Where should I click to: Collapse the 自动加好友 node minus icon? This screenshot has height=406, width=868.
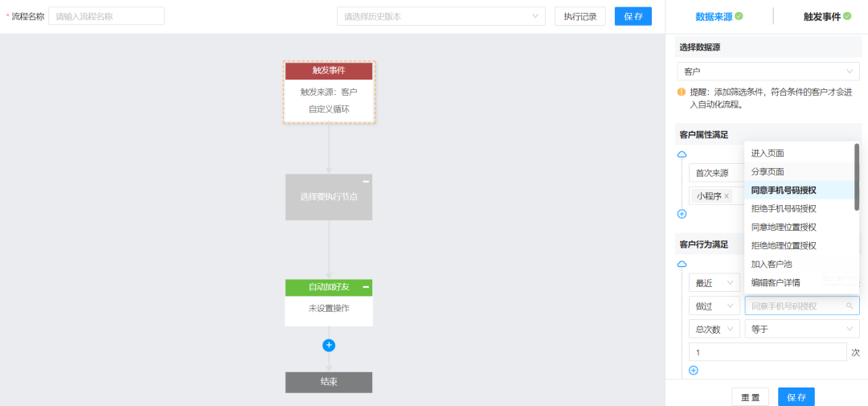[x=366, y=287]
